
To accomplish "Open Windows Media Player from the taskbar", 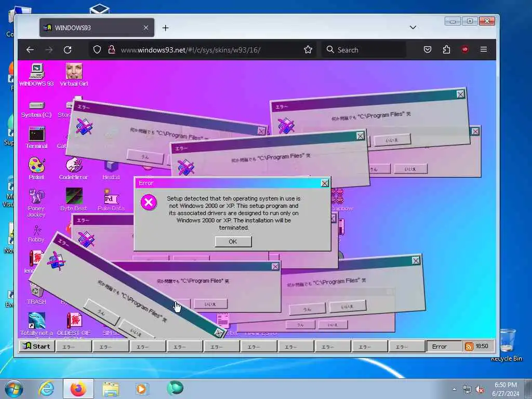I will 141,389.
